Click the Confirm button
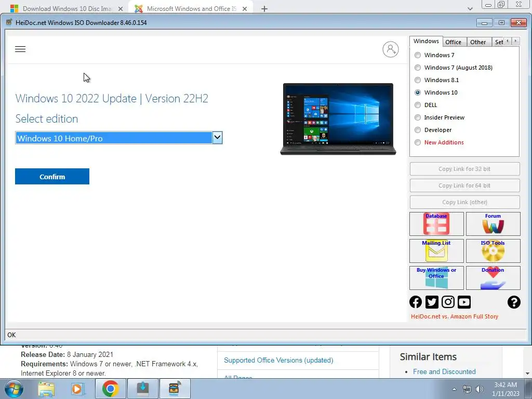 click(52, 177)
